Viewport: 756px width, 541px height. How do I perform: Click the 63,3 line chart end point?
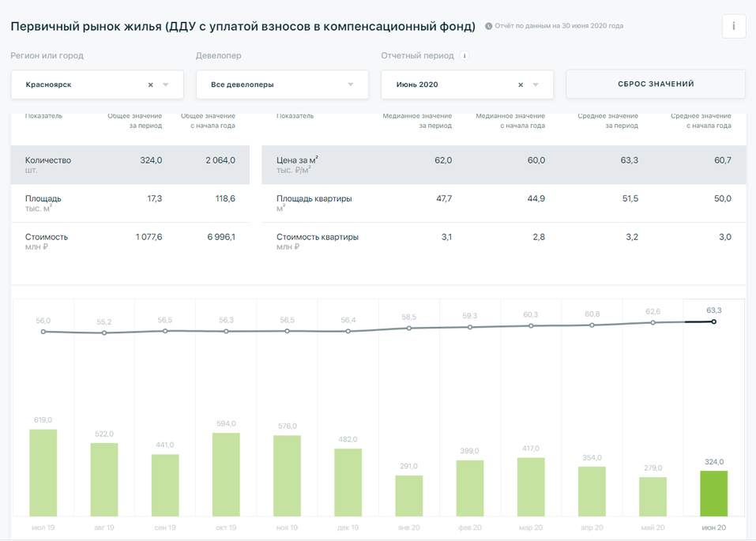pyautogui.click(x=714, y=321)
